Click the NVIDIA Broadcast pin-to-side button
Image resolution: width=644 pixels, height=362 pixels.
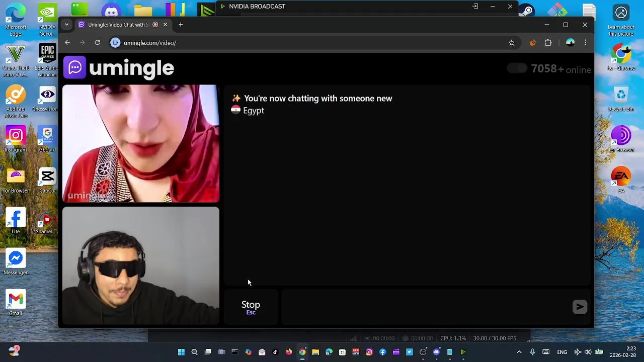coord(475,7)
